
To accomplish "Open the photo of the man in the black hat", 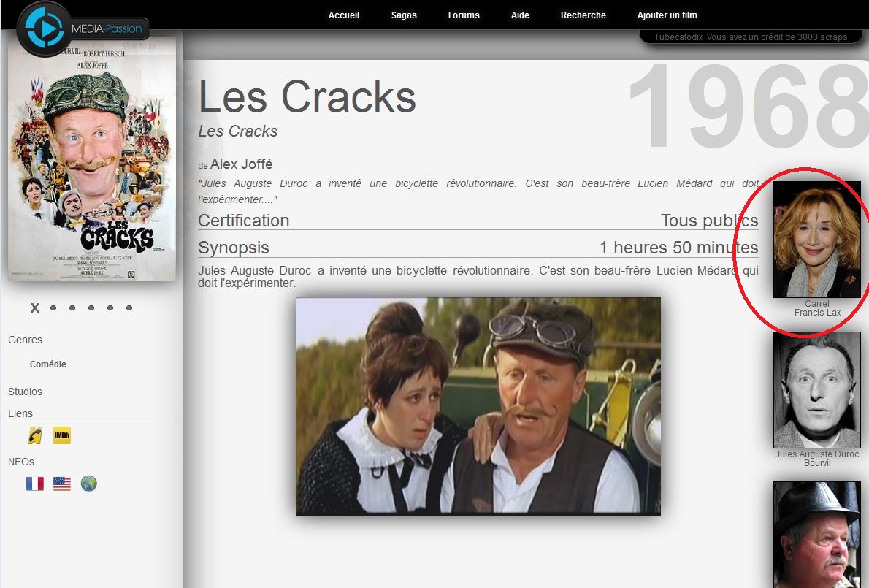I will coord(817,534).
